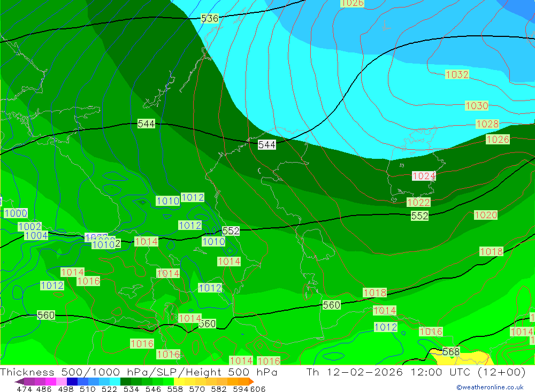Select the 594 legend scale value
The height and width of the screenshot is (392, 535).
pos(241,389)
